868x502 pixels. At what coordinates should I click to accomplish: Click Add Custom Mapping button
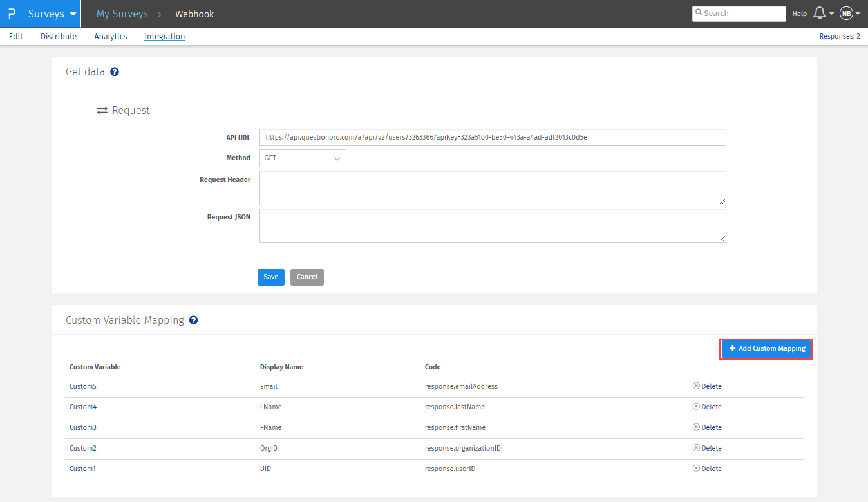(x=766, y=348)
